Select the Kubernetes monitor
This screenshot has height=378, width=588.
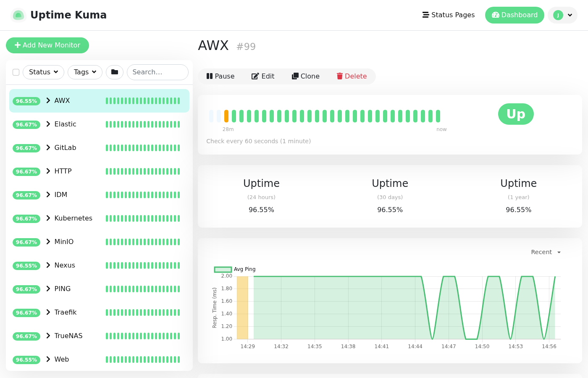(x=99, y=218)
